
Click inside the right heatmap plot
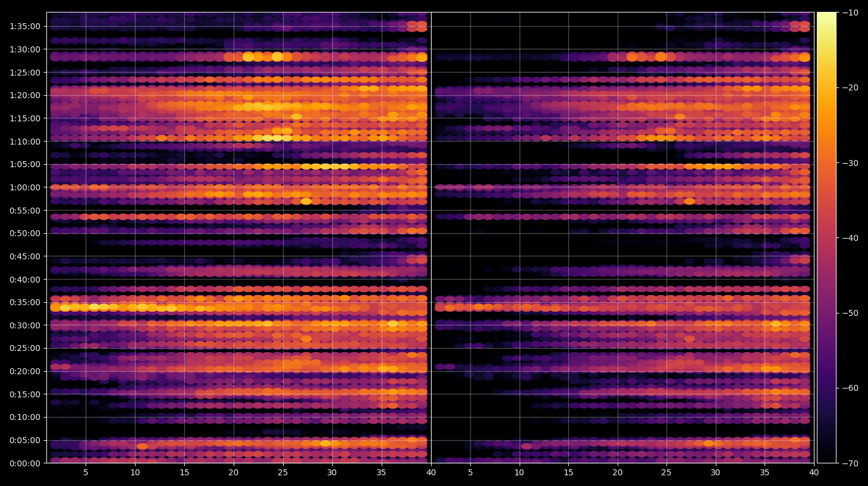click(x=622, y=238)
